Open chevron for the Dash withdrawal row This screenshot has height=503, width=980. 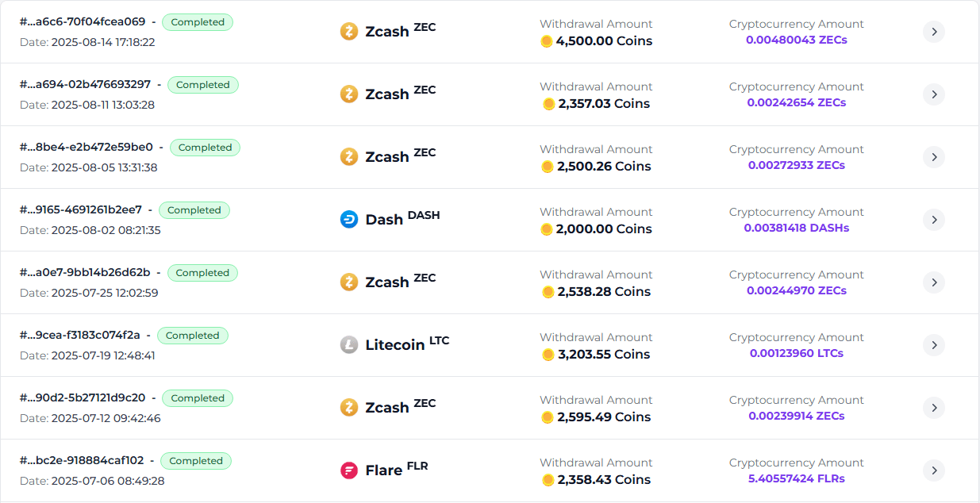[934, 220]
